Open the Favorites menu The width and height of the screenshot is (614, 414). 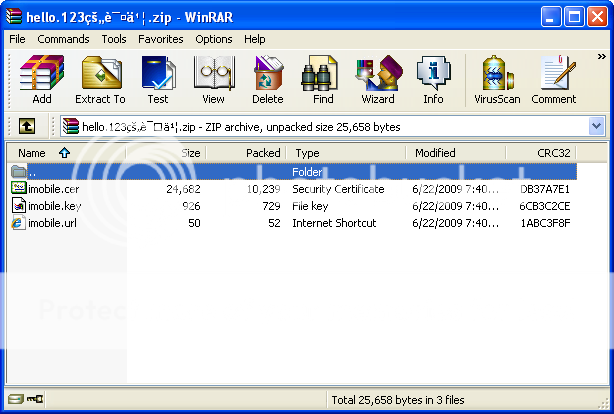point(161,39)
